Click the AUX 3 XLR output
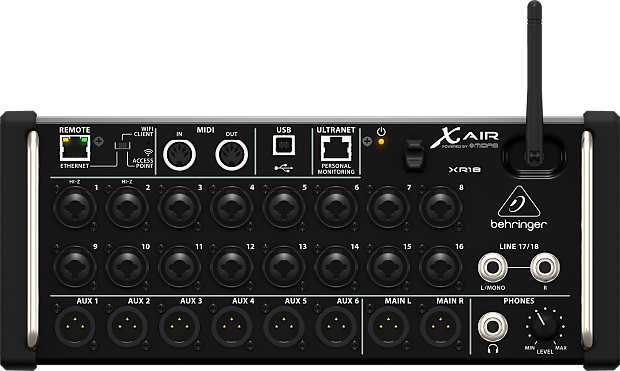 click(179, 327)
